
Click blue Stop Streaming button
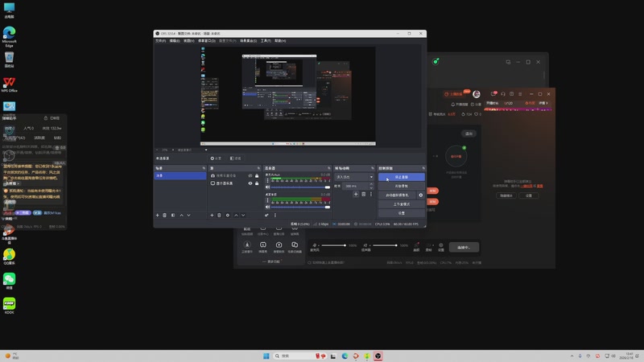pyautogui.click(x=401, y=177)
